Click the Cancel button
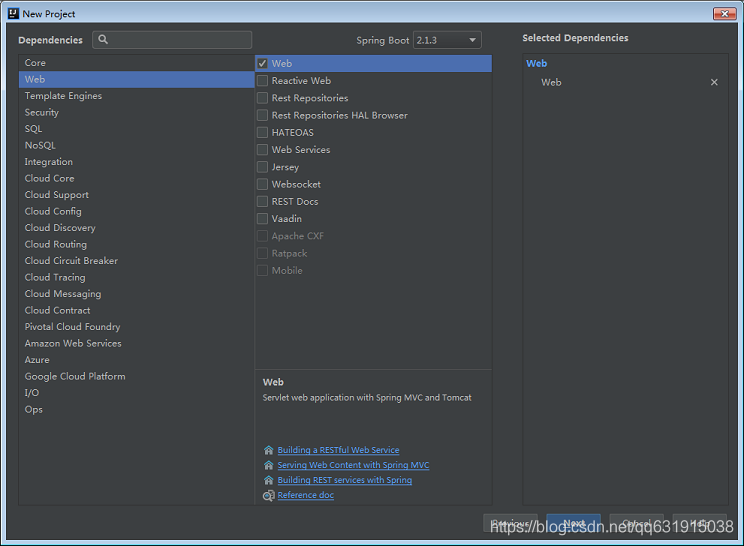 click(636, 523)
